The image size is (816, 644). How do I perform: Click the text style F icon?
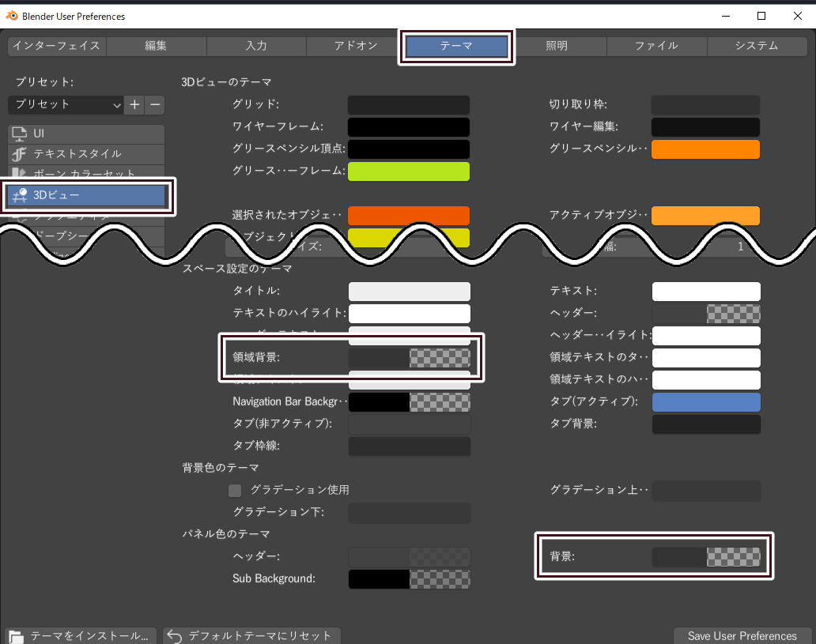tap(19, 154)
